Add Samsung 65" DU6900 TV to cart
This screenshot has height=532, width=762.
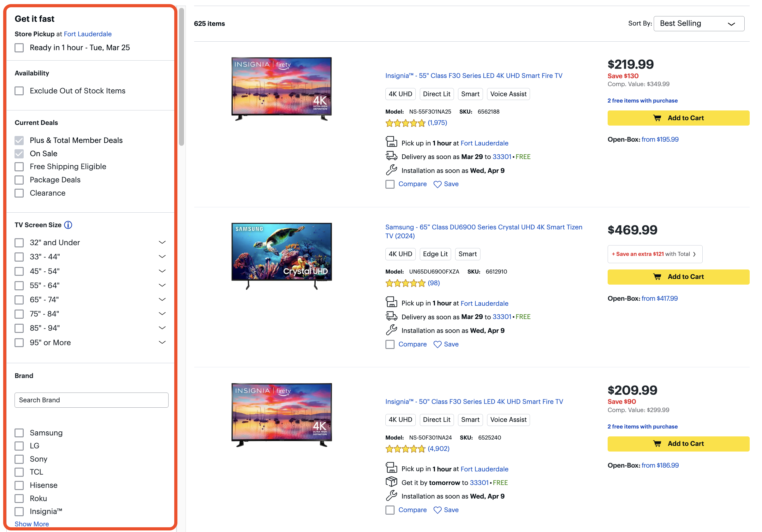point(678,277)
